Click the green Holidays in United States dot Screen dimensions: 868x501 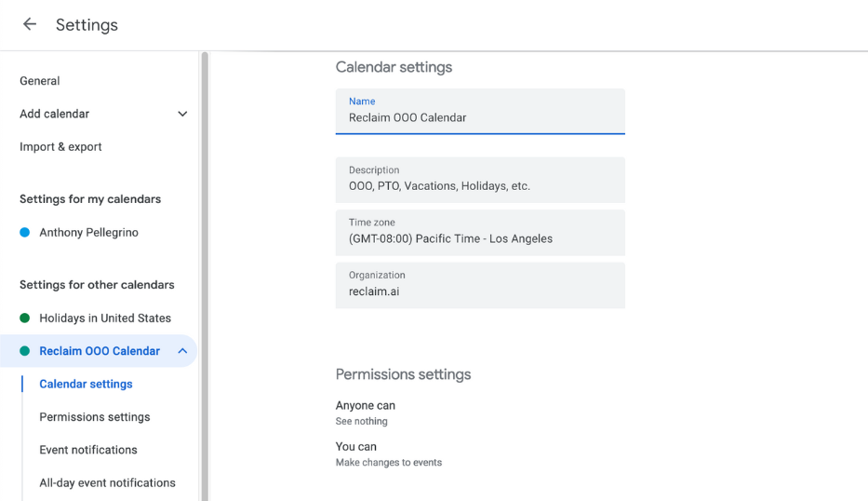coord(25,318)
